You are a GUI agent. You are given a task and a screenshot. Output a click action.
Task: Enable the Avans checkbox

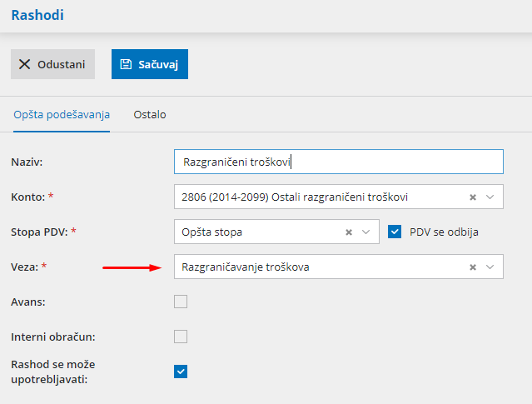coord(181,302)
